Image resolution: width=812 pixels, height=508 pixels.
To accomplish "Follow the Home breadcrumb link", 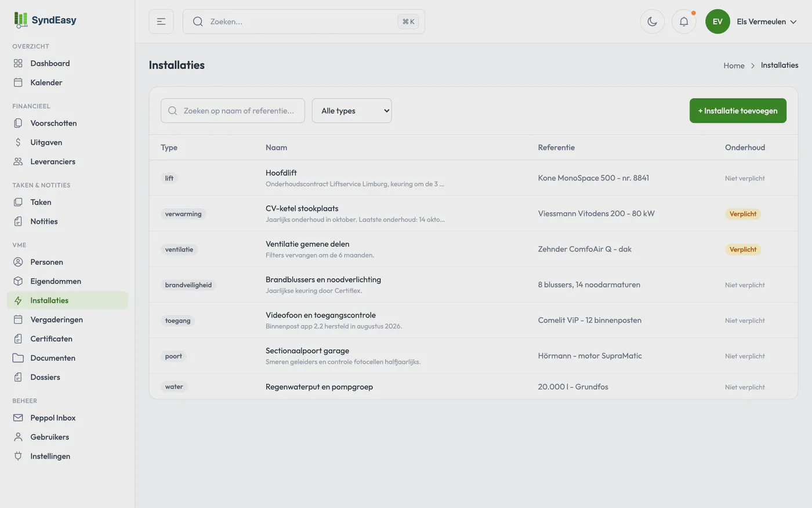I will pyautogui.click(x=734, y=66).
